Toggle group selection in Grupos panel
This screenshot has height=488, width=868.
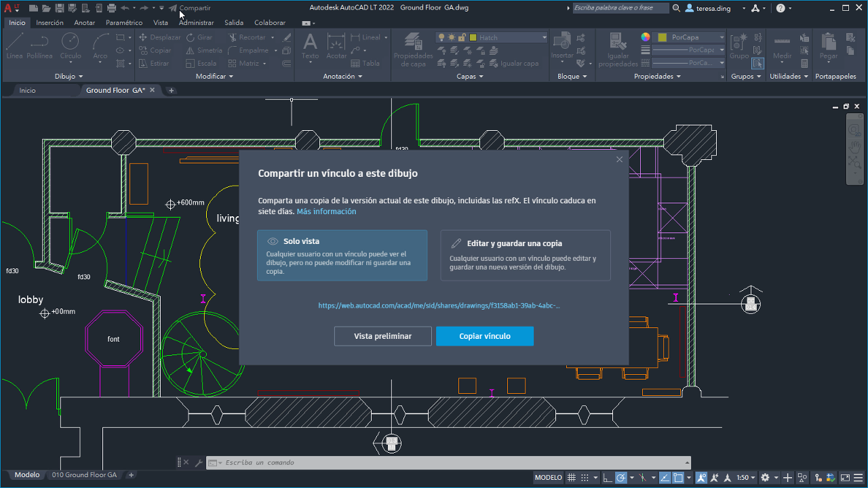(x=757, y=64)
